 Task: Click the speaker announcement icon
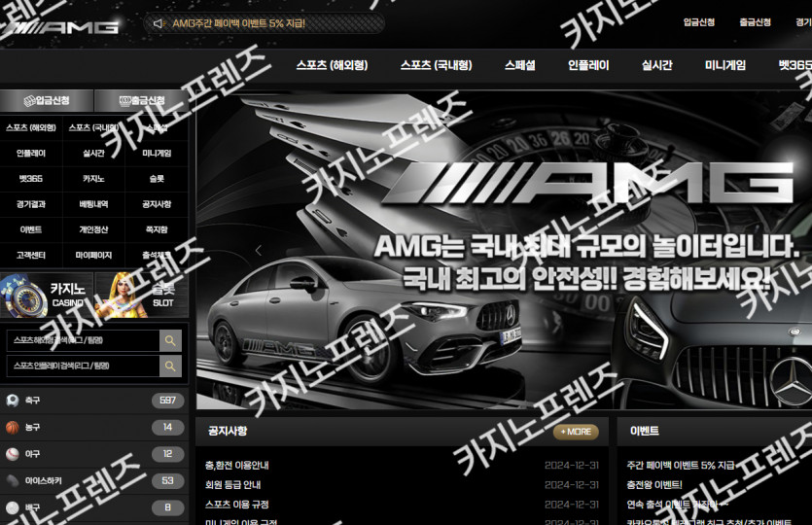(x=159, y=23)
